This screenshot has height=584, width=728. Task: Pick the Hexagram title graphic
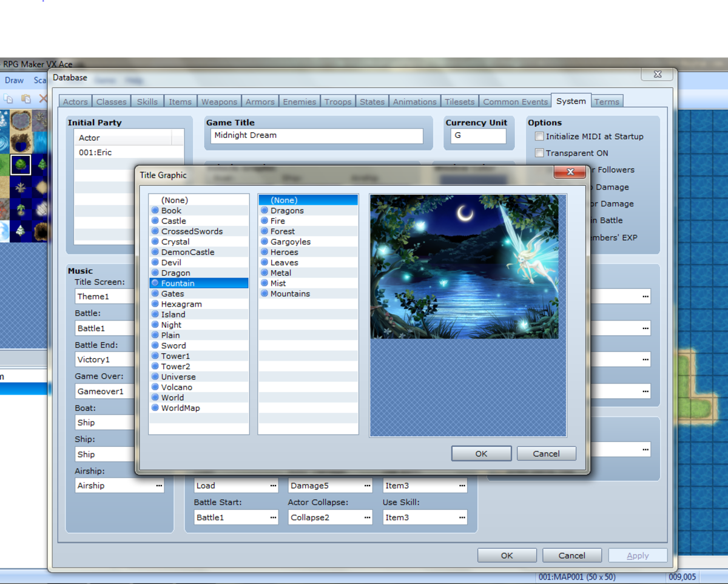[181, 304]
